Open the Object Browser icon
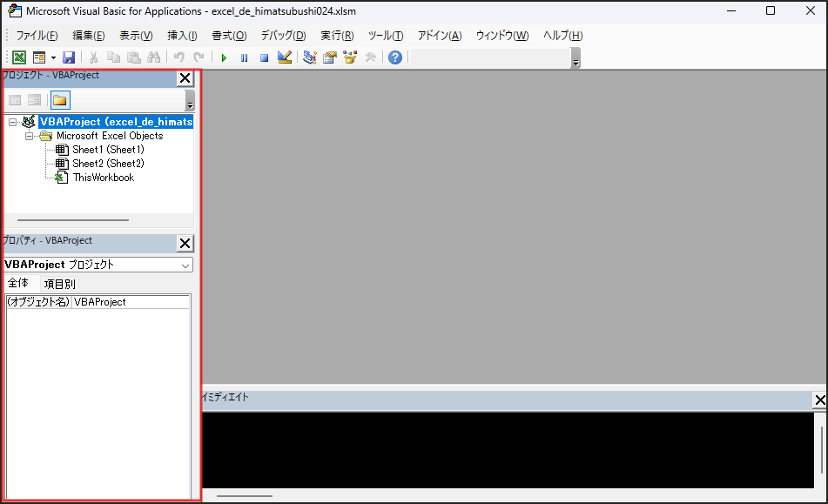The image size is (828, 504). [350, 57]
